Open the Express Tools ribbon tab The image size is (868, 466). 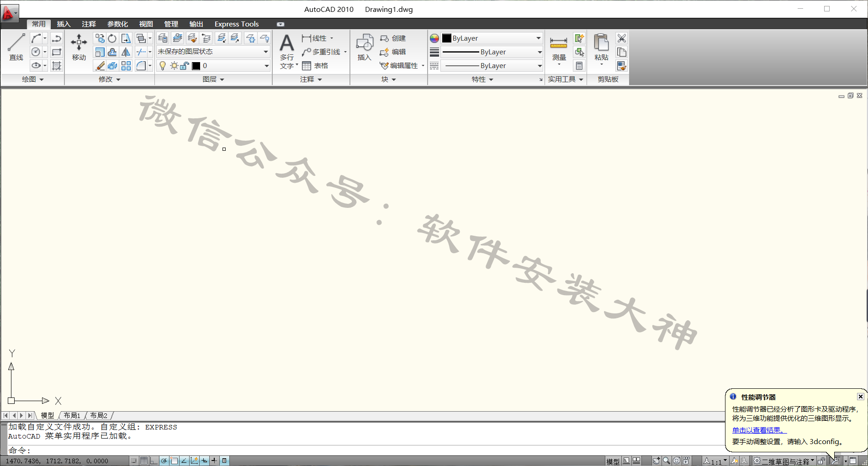pyautogui.click(x=237, y=24)
